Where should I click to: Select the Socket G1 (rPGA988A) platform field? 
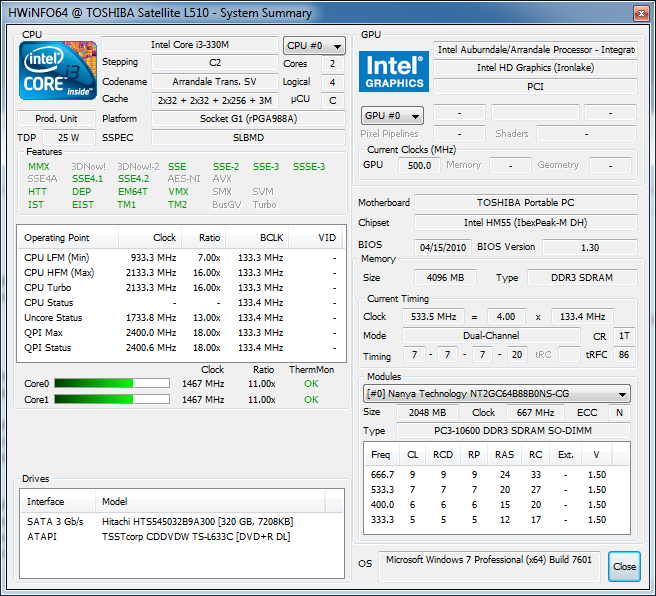pos(249,119)
